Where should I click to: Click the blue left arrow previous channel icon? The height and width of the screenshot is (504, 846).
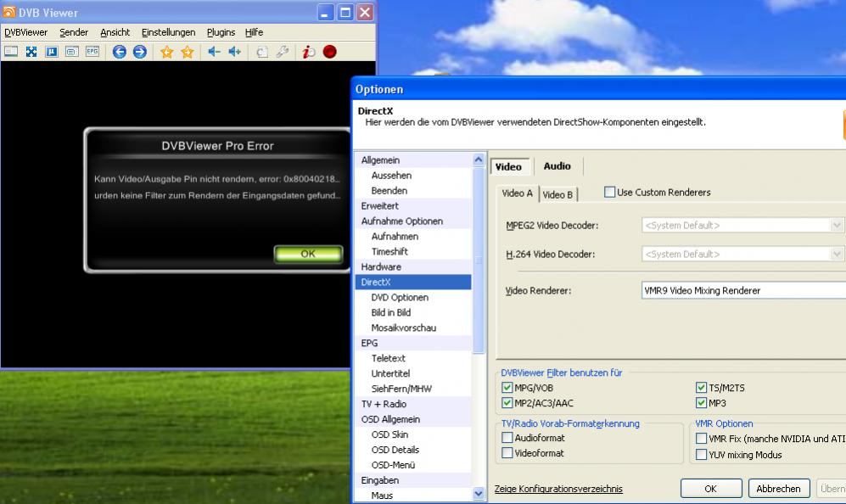coord(120,52)
